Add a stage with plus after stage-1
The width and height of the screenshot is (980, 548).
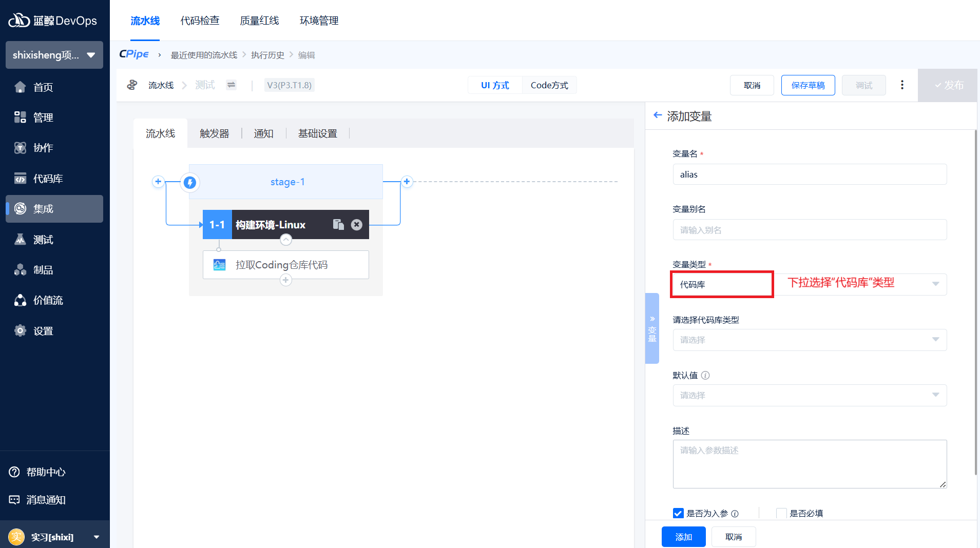click(407, 182)
